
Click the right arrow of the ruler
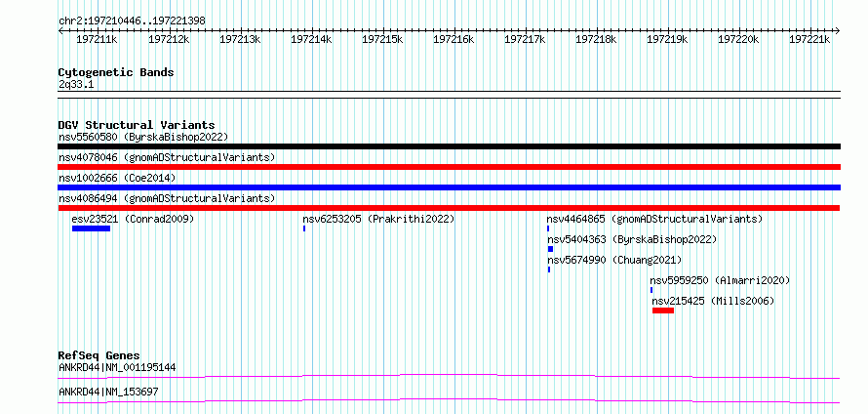coord(837,30)
